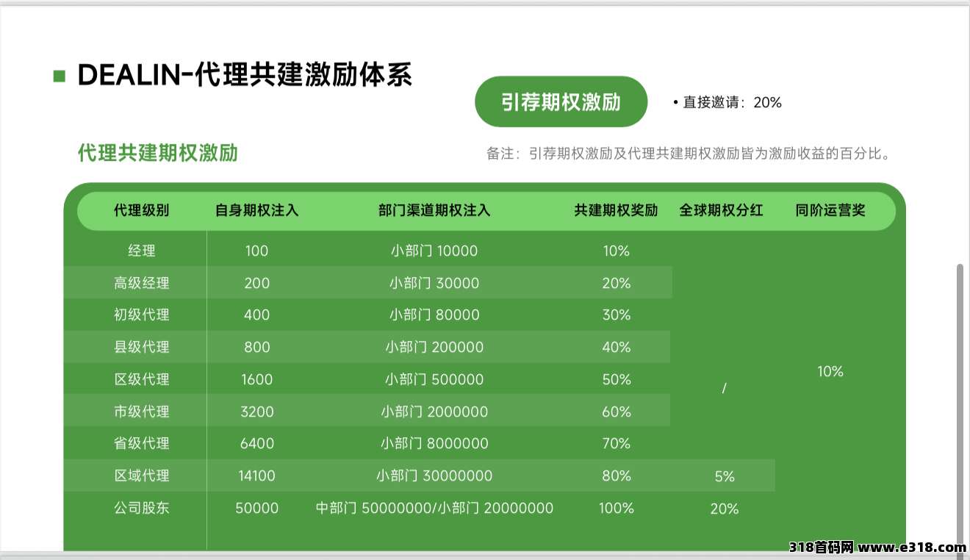
Task: Click the 40% reward in the 县级代理 row
Action: pyautogui.click(x=616, y=347)
